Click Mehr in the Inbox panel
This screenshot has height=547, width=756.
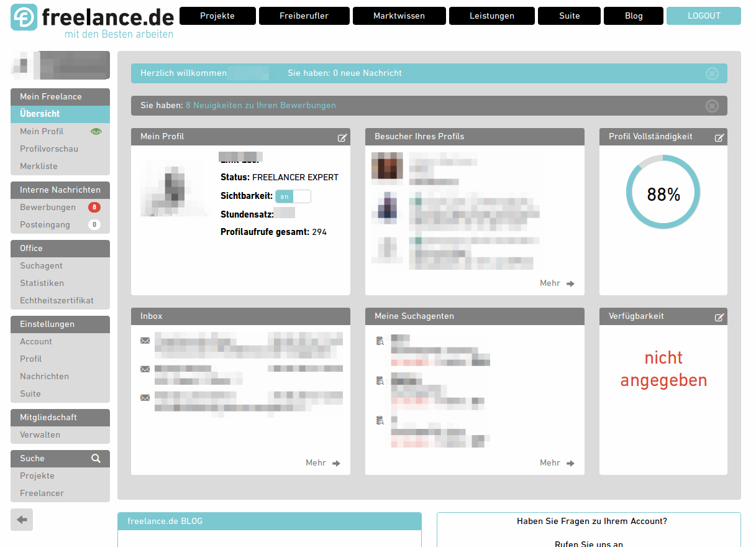(323, 463)
